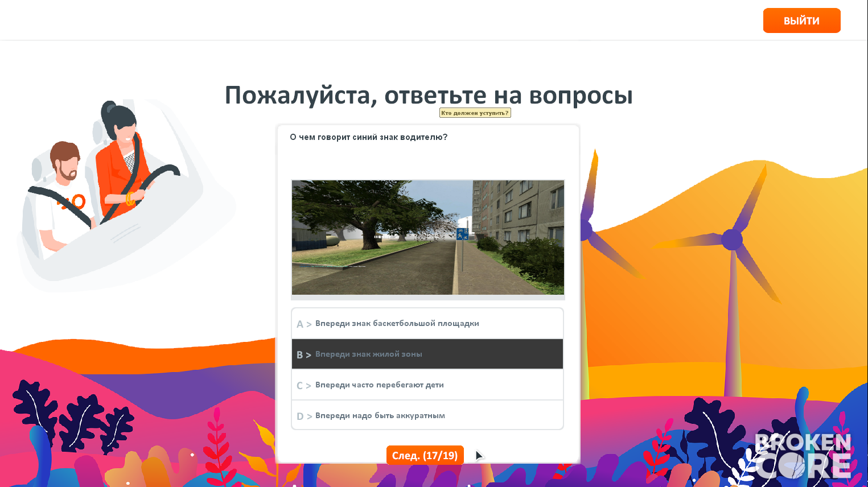Choose answer B 'Впереди знак жилой зоны'
The width and height of the screenshot is (868, 487).
click(x=427, y=354)
